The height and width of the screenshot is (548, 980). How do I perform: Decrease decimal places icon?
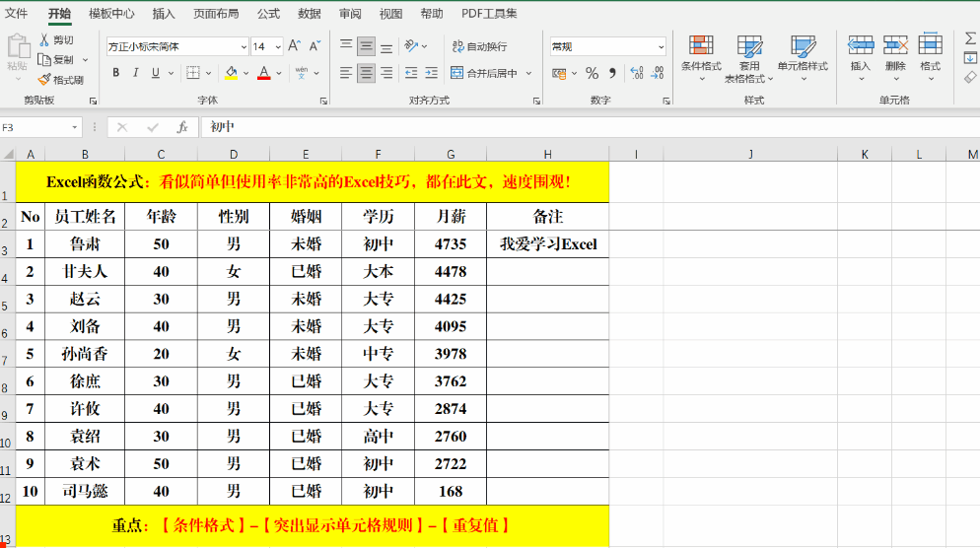coord(658,73)
